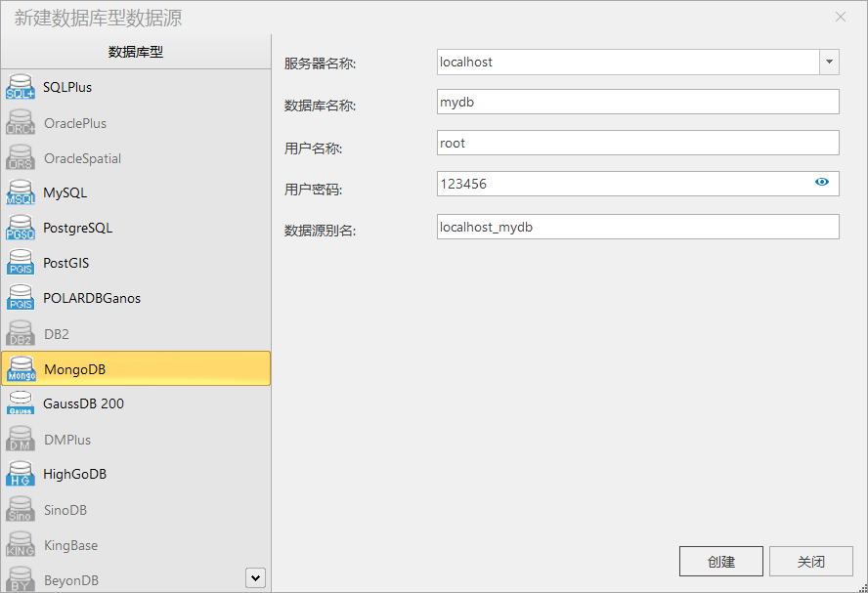Expand database list with down chevron
This screenshot has width=868, height=593.
pos(255,578)
